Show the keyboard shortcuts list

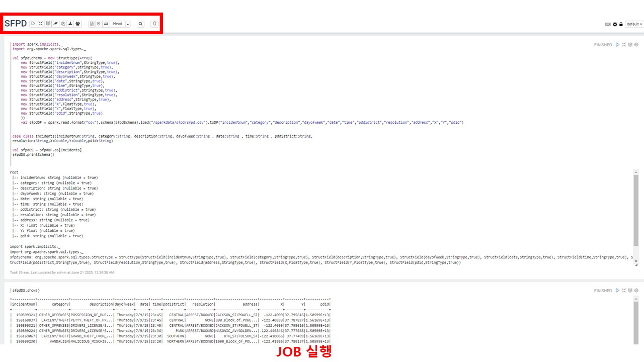pos(608,24)
